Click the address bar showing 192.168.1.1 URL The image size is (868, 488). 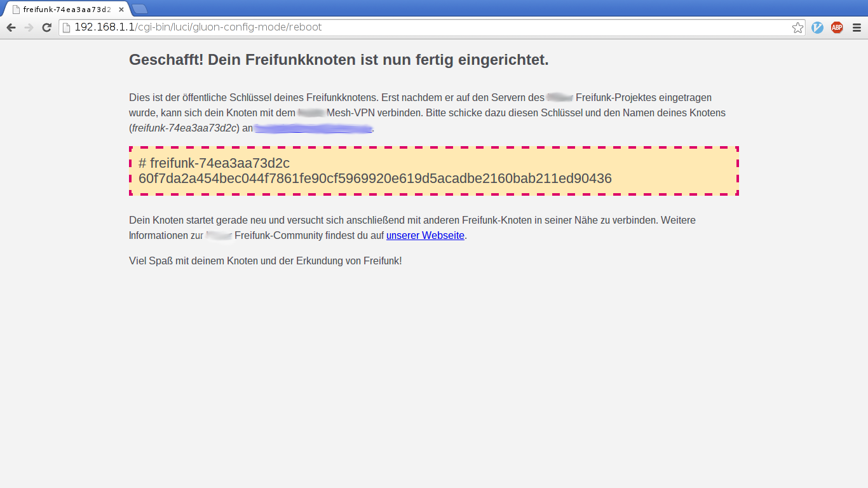(x=426, y=27)
